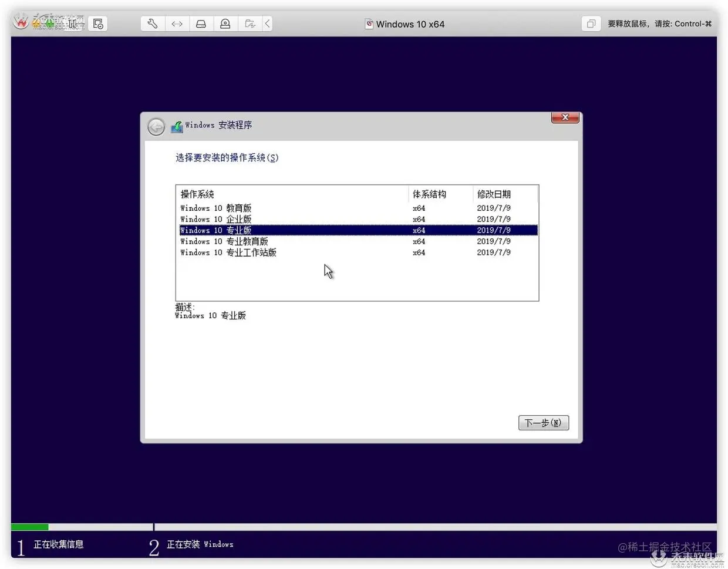Click the green installation progress bar
728x569 pixels.
(30, 527)
